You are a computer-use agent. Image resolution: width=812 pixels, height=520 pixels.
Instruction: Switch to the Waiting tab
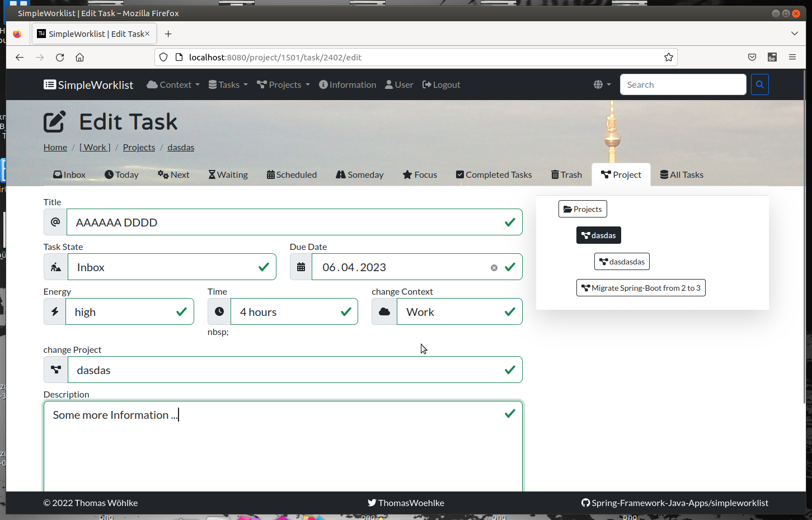pyautogui.click(x=228, y=175)
